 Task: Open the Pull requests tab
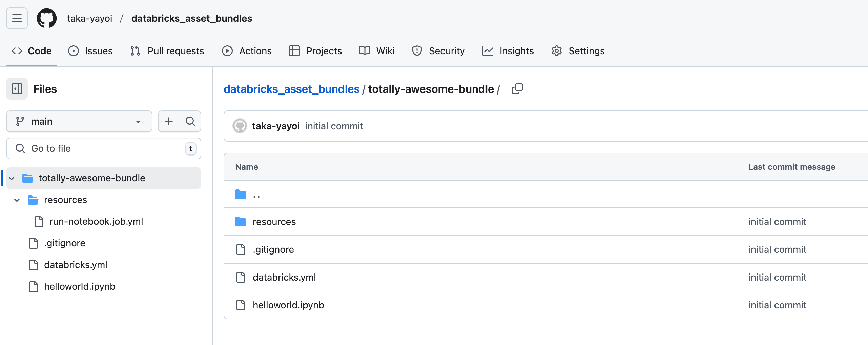pos(167,51)
